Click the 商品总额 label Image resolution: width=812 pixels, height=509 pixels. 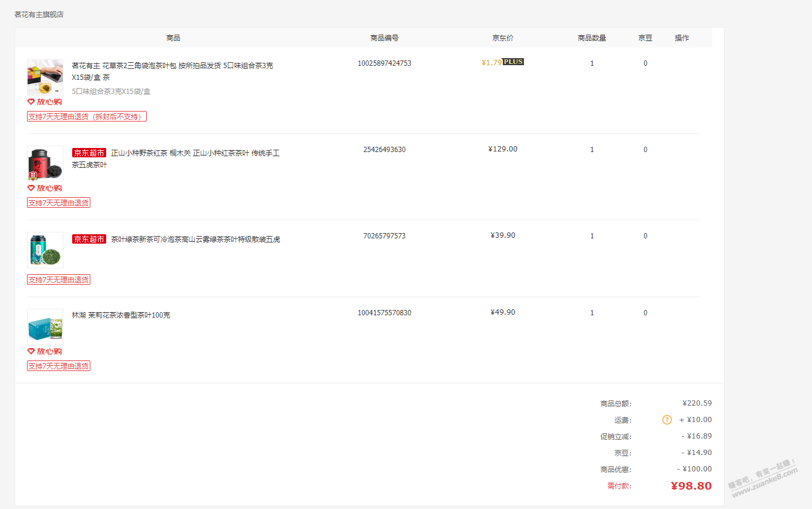click(x=615, y=404)
